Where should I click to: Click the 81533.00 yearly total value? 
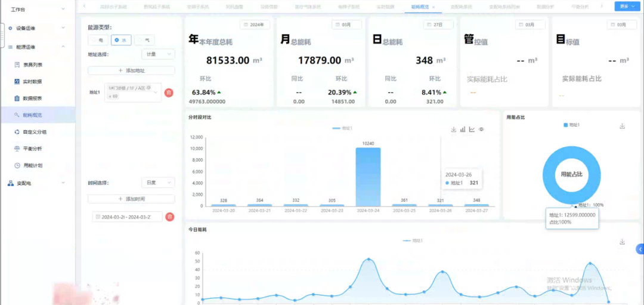228,60
